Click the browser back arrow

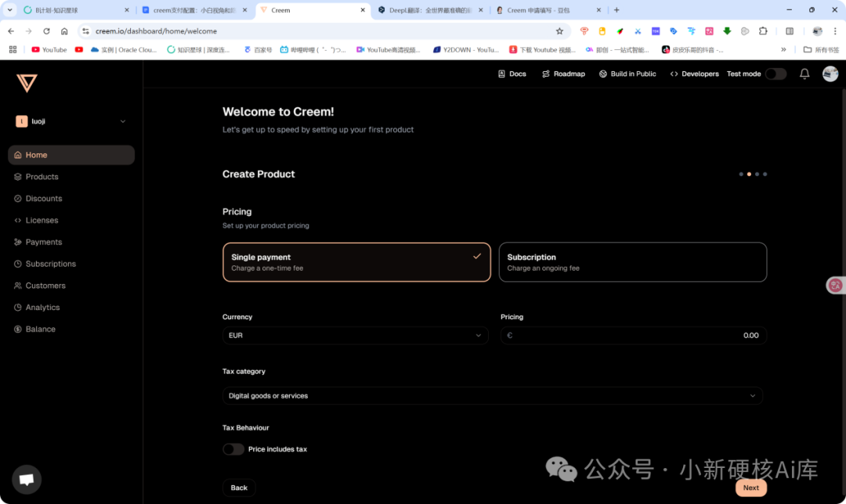click(11, 31)
